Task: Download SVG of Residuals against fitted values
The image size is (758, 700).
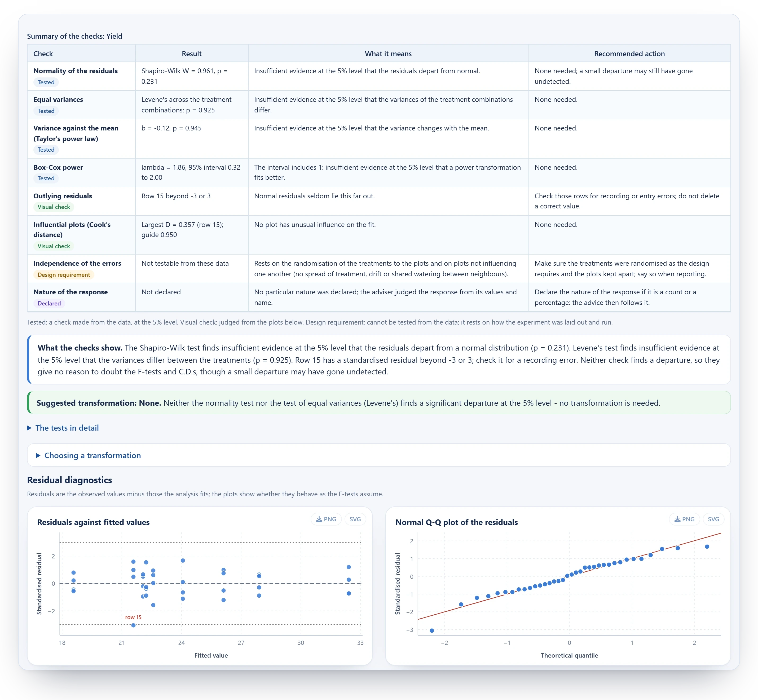Action: coord(355,519)
